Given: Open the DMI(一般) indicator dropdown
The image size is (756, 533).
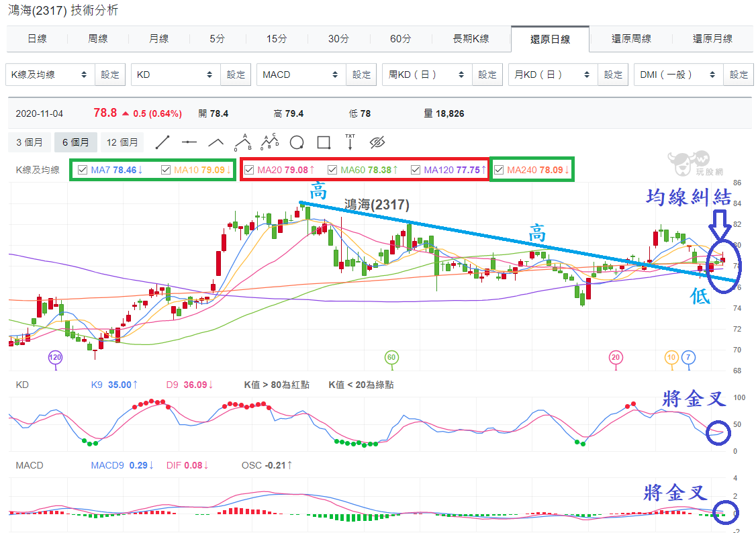Looking at the screenshot, I should 679,75.
